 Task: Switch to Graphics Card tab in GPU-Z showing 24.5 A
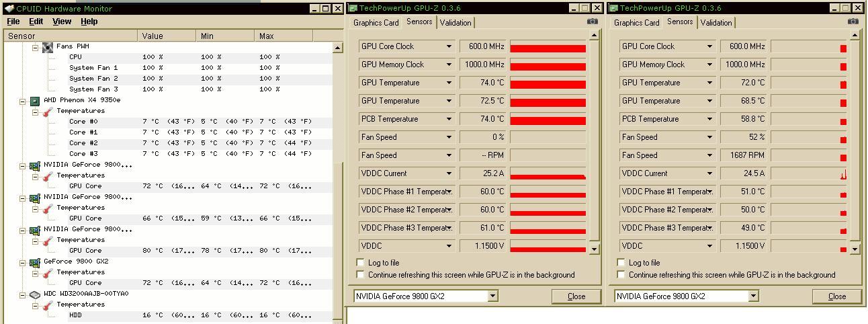click(x=637, y=23)
